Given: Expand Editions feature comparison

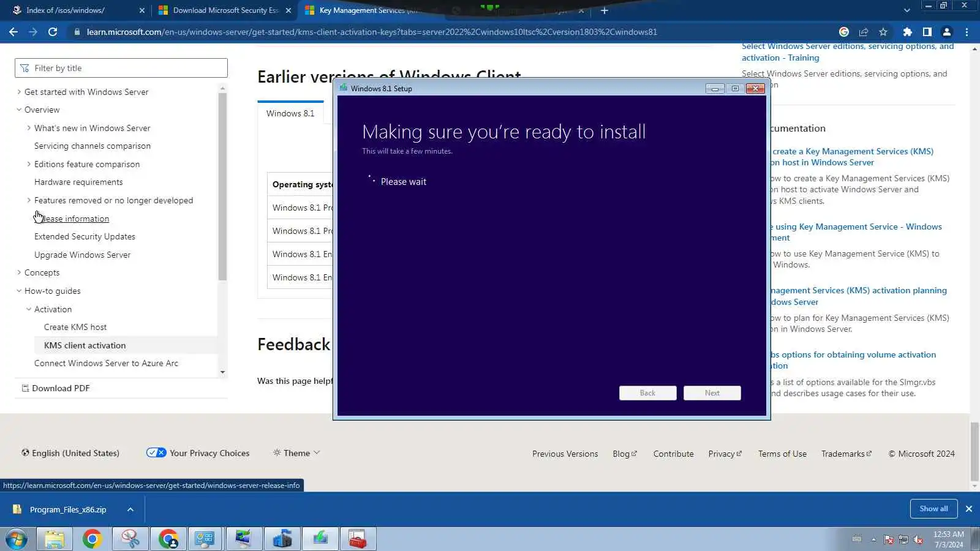Looking at the screenshot, I should 29,164.
